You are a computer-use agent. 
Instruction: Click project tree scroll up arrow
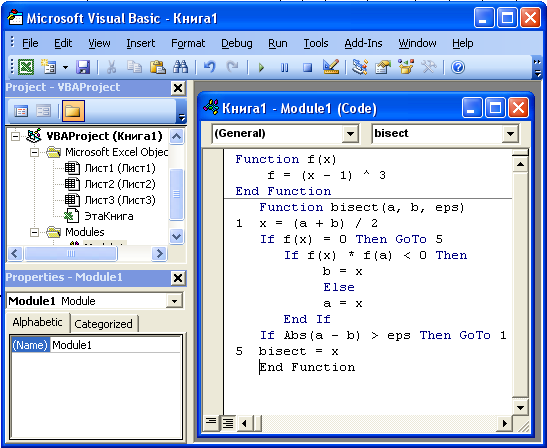pos(177,136)
